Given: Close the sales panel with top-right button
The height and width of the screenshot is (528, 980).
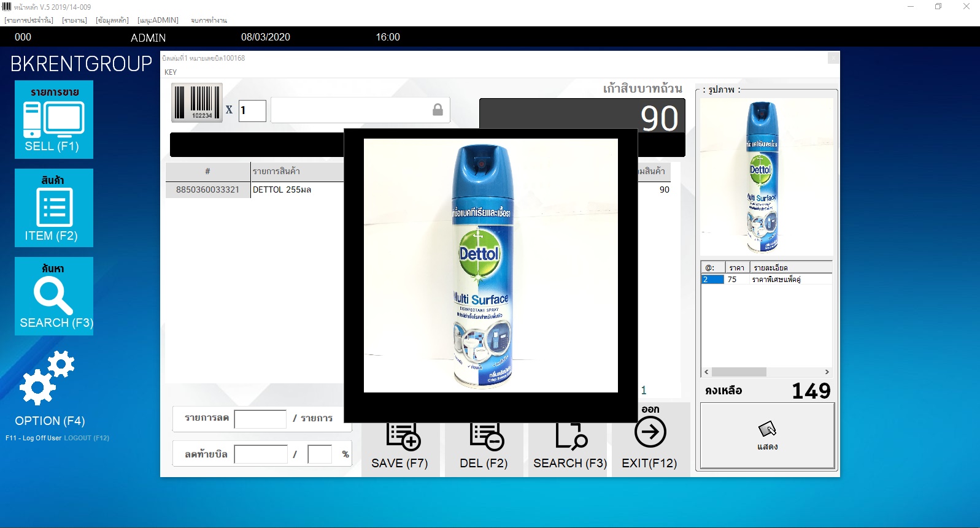Looking at the screenshot, I should pos(833,58).
